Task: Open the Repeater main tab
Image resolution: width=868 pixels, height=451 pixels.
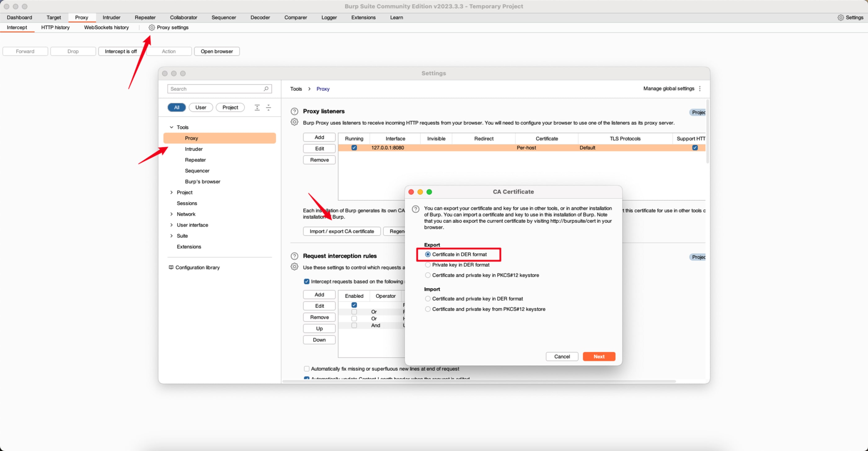Action: pyautogui.click(x=145, y=18)
